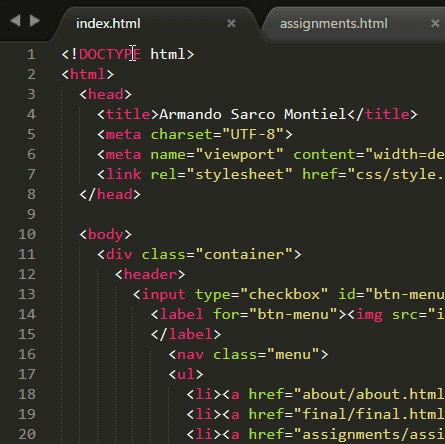Viewport: 445px width, 444px height.
Task: Go to next tab with right arrow
Action: coord(35,21)
